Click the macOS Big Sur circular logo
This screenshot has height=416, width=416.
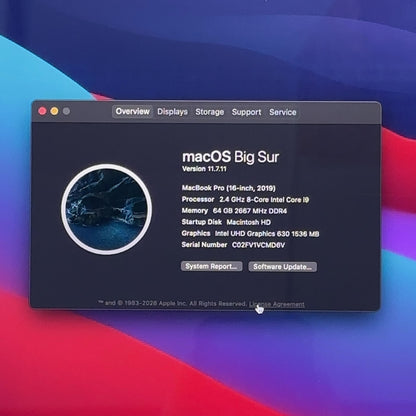click(107, 209)
